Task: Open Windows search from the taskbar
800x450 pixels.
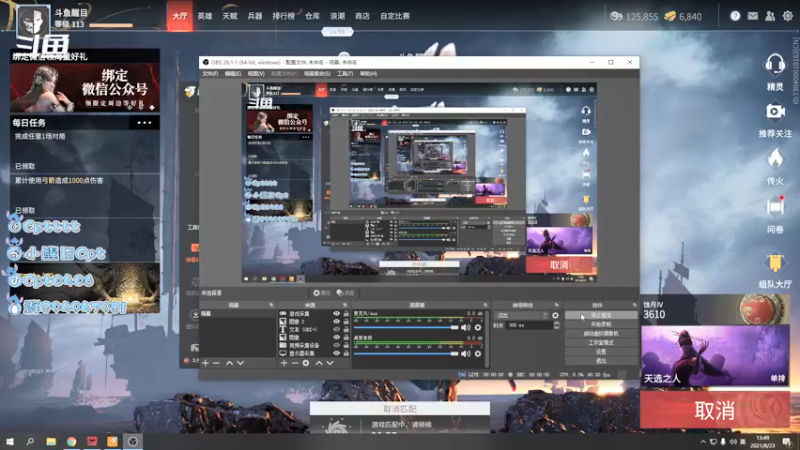Action: [x=30, y=441]
